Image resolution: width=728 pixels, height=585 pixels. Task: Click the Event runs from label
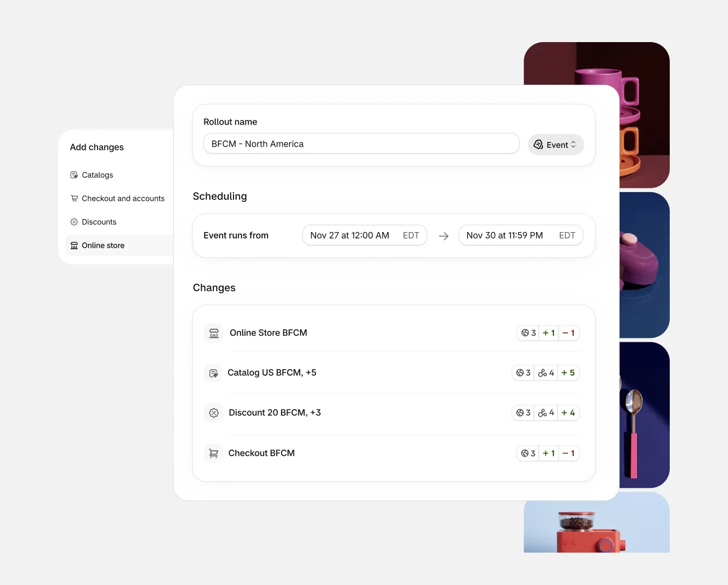236,235
